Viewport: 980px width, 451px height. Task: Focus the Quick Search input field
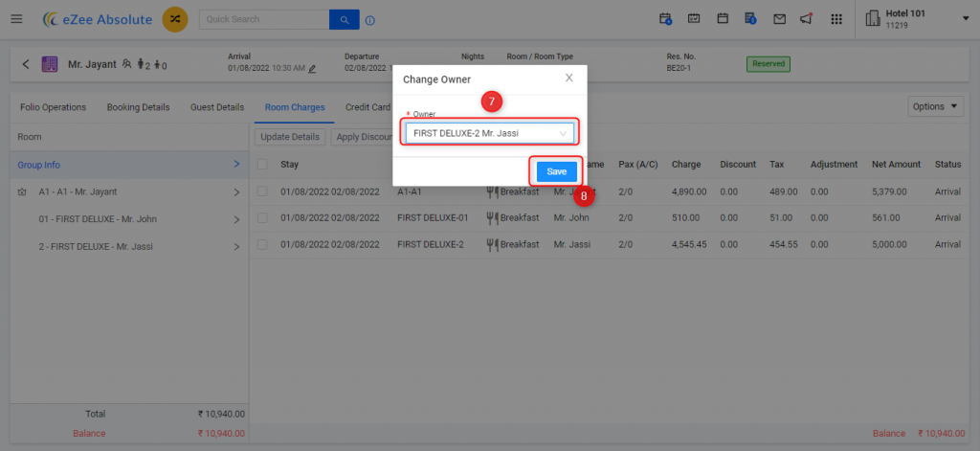click(264, 20)
